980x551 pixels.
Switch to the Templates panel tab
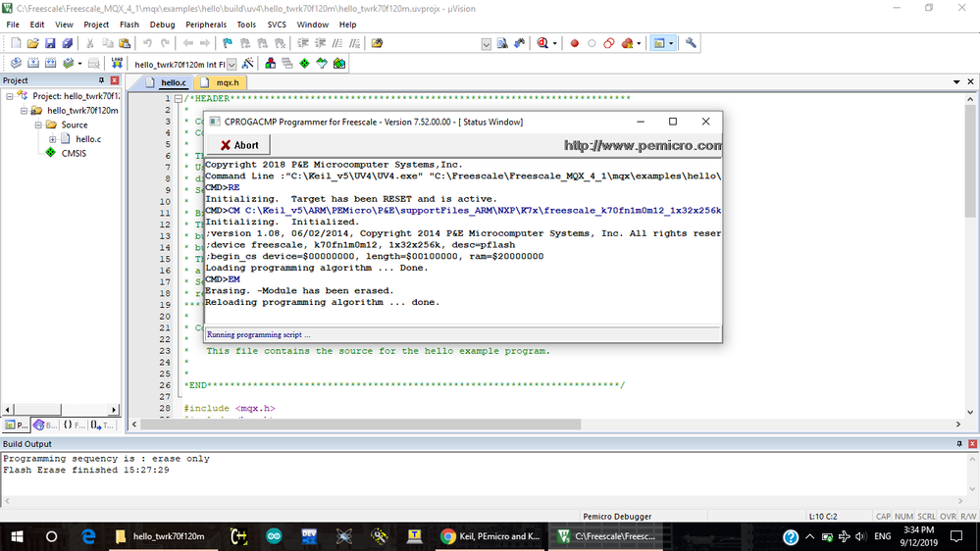tap(102, 425)
